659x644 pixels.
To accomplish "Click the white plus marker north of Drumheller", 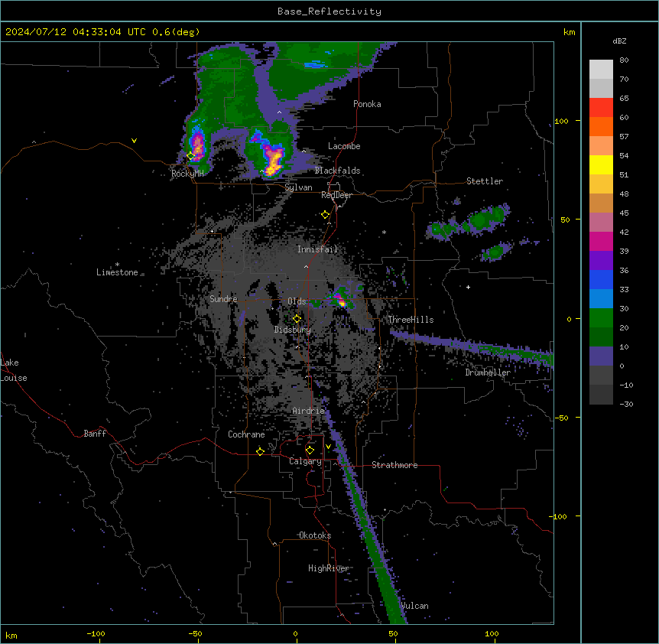I will coord(468,287).
